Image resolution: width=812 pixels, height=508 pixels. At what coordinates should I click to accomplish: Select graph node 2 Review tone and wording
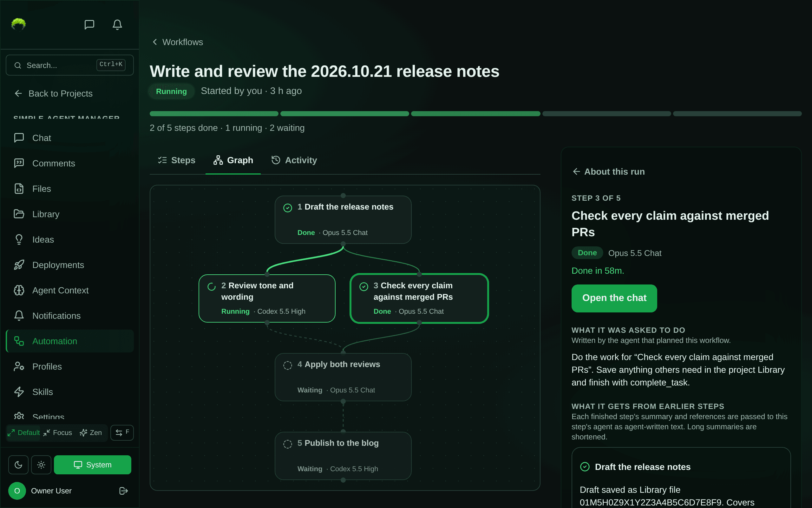coord(267,298)
